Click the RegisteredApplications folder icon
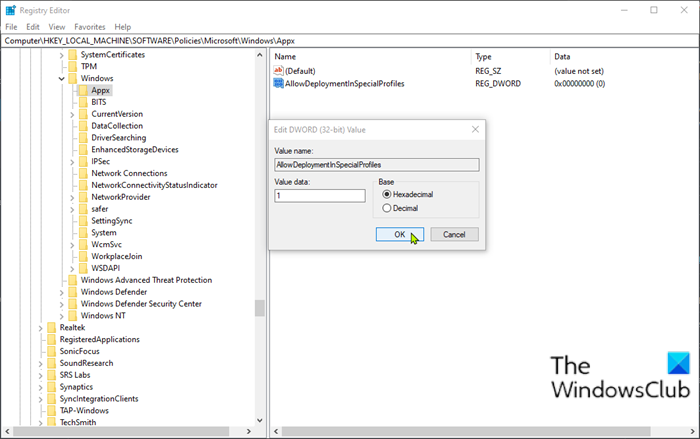The width and height of the screenshot is (700, 439). pos(52,339)
